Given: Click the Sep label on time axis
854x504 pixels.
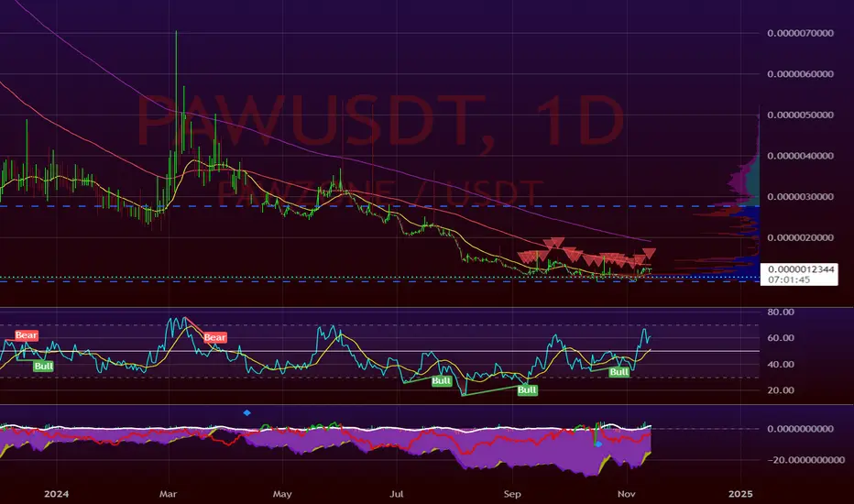Looking at the screenshot, I should pos(512,494).
